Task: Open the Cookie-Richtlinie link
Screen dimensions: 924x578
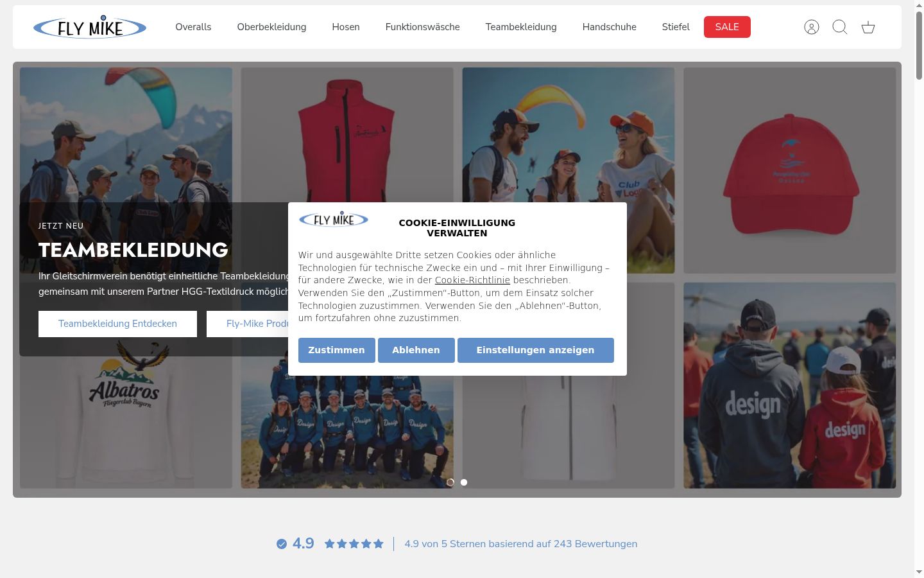Action: click(x=472, y=280)
